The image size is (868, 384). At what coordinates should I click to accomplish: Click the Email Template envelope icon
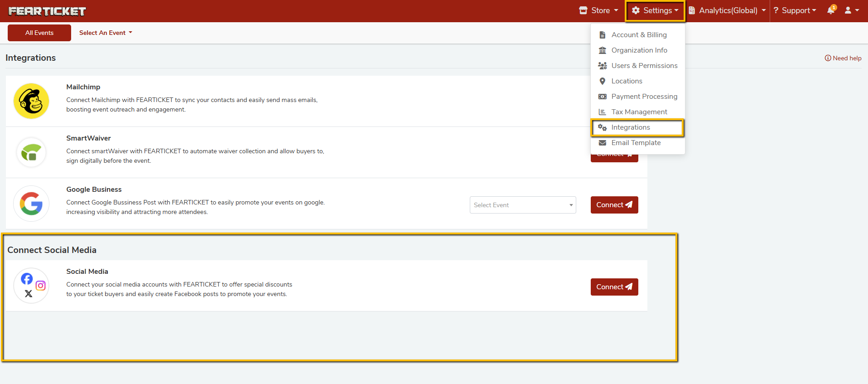coord(603,143)
